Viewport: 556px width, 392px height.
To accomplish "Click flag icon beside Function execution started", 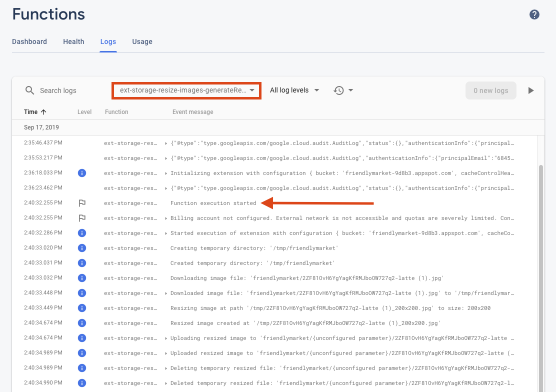I will pos(82,203).
